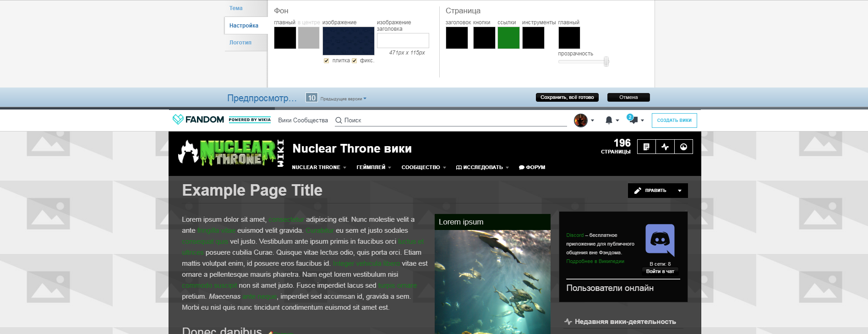Switch to the Логотип tab
Screen dimensions: 868x334
click(240, 43)
